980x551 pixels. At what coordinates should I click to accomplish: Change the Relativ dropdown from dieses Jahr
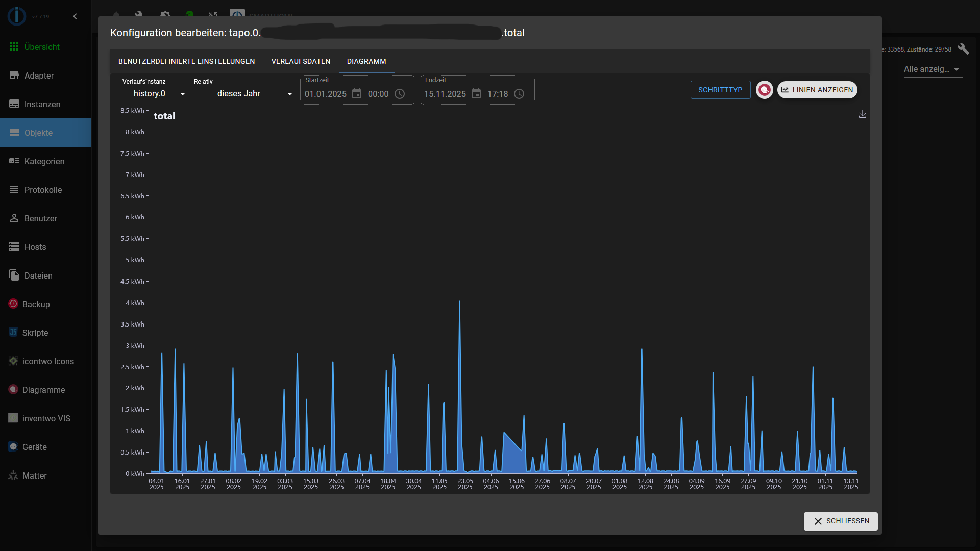pyautogui.click(x=244, y=93)
